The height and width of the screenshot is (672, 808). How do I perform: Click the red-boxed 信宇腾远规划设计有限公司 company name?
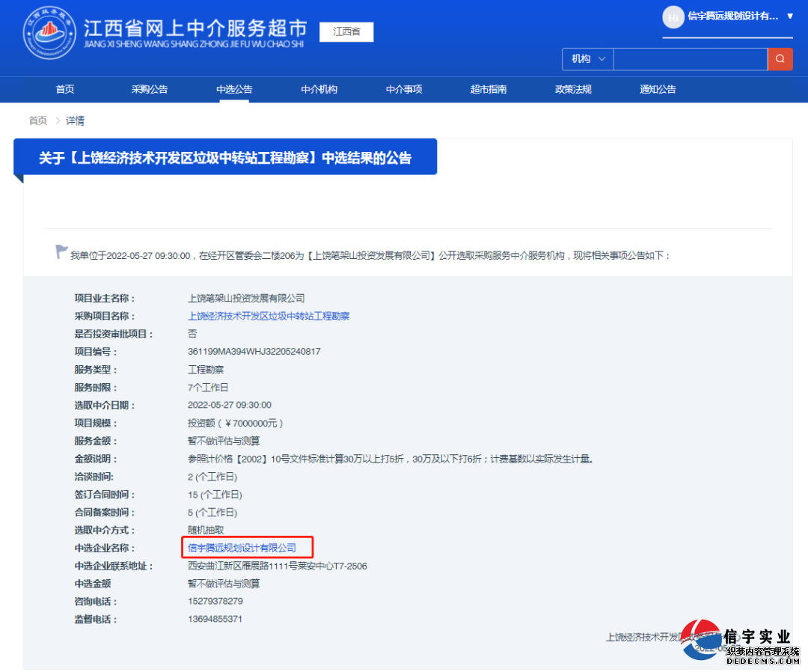pyautogui.click(x=247, y=547)
